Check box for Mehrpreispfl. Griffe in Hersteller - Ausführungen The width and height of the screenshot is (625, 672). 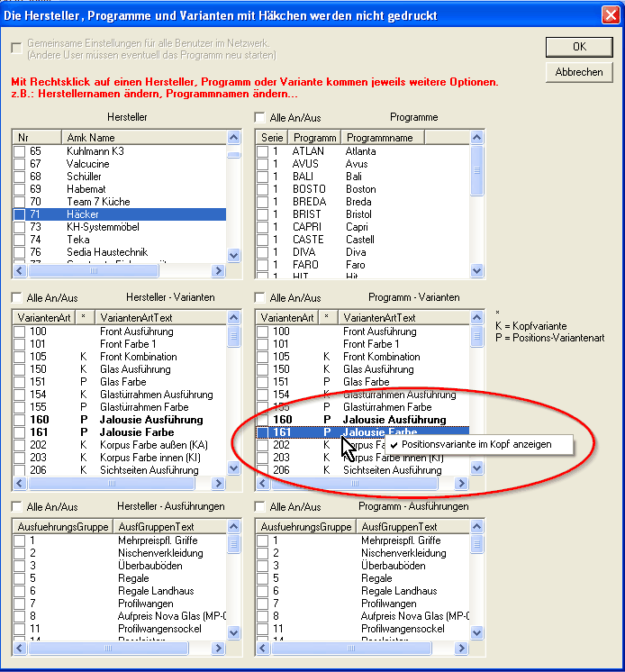[19, 540]
